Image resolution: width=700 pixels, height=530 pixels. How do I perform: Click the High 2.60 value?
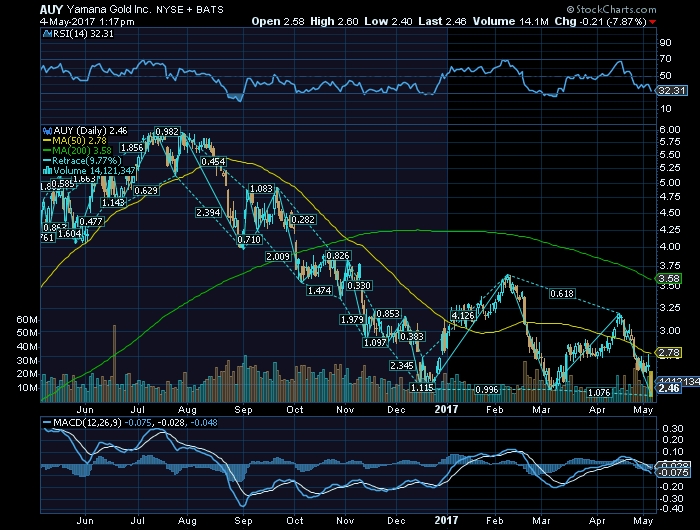pos(334,21)
